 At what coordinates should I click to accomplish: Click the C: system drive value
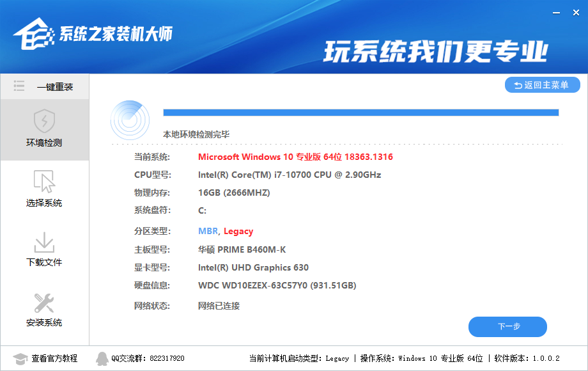click(x=202, y=211)
